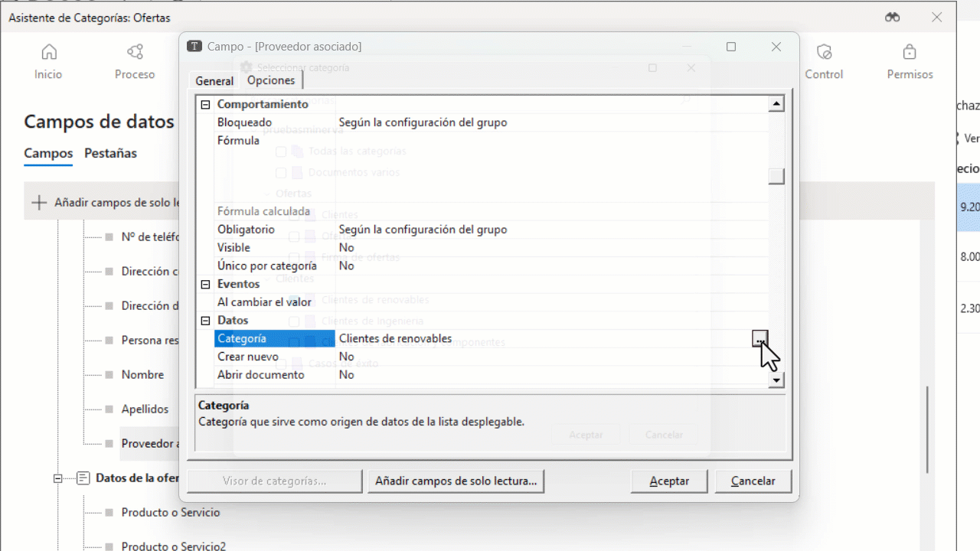Select the Producto o Servicio tree field
Viewport: 980px width, 551px height.
[170, 513]
